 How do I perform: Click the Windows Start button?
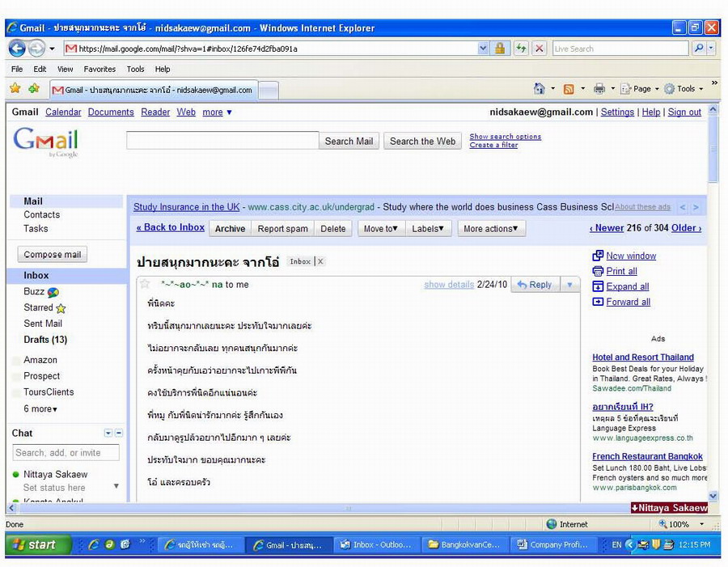[x=39, y=544]
